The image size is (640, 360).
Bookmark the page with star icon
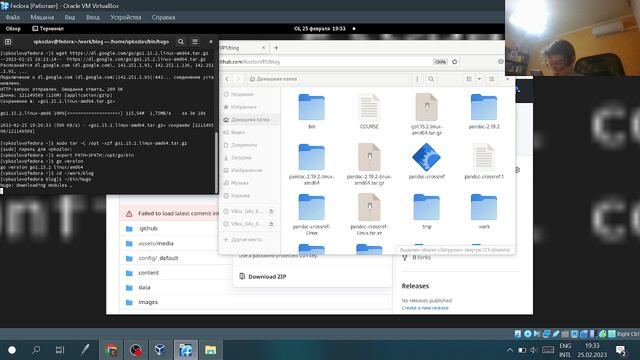pyautogui.click(x=454, y=62)
